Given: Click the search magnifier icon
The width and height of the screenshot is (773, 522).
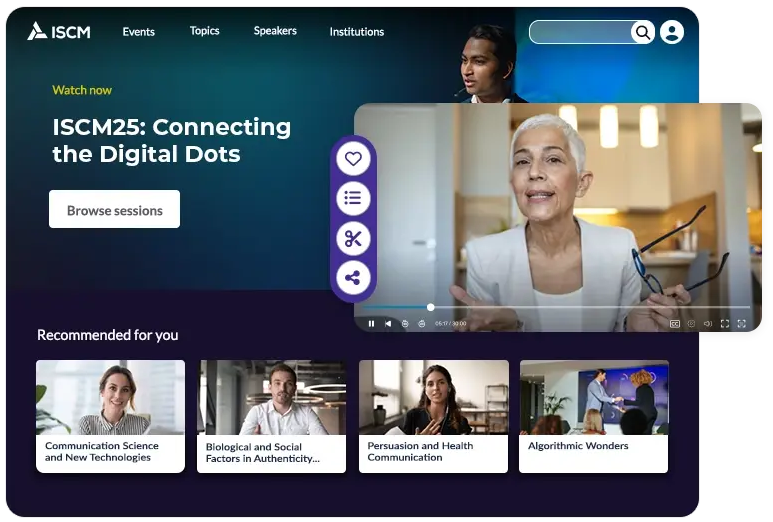Looking at the screenshot, I should coord(642,33).
